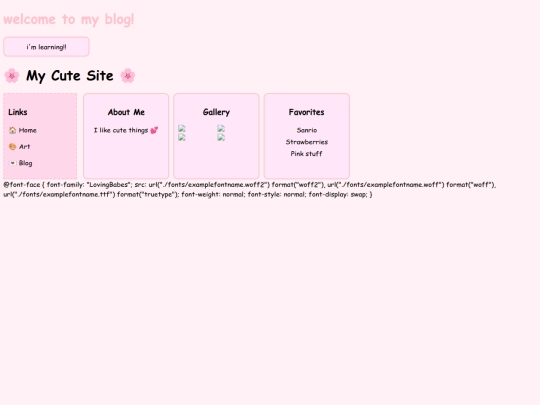Click "I like cute things" text

click(121, 130)
